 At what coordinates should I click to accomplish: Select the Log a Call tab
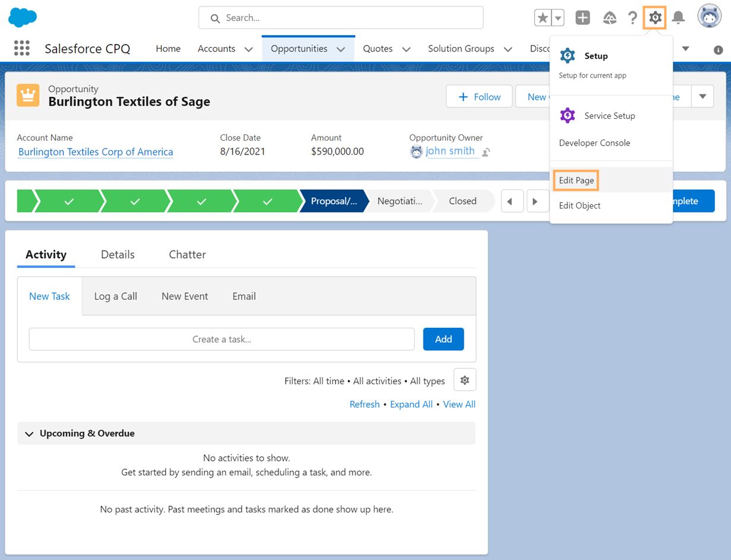(x=116, y=296)
